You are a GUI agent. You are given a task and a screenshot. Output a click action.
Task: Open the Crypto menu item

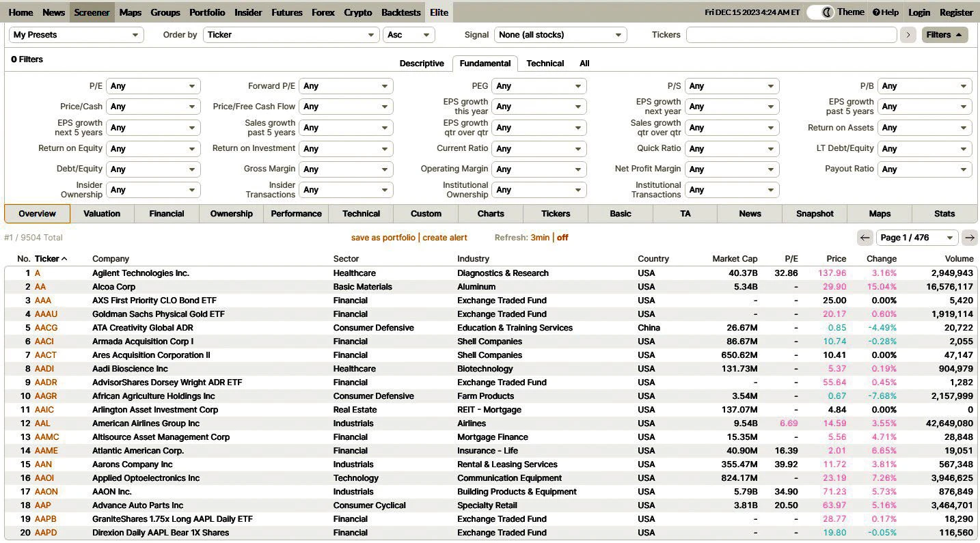tap(358, 12)
